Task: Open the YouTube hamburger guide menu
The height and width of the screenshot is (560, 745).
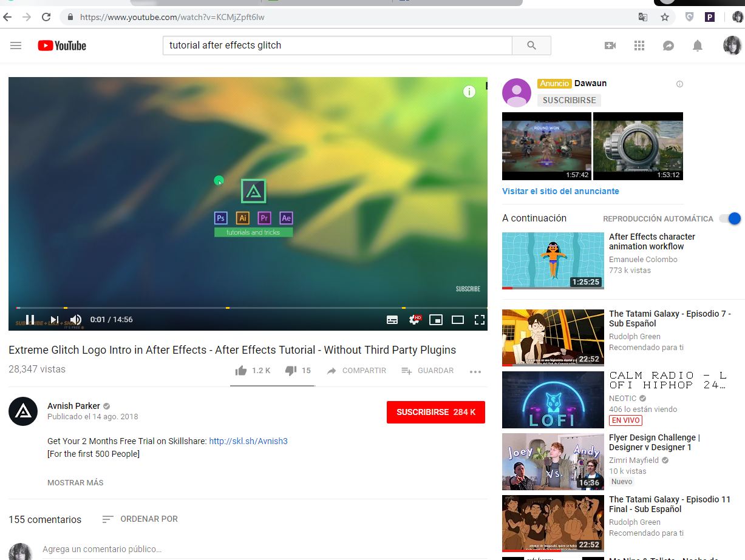Action: pyautogui.click(x=16, y=46)
